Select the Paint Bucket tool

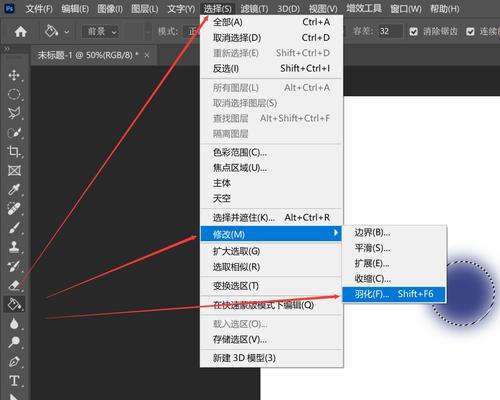coord(14,304)
